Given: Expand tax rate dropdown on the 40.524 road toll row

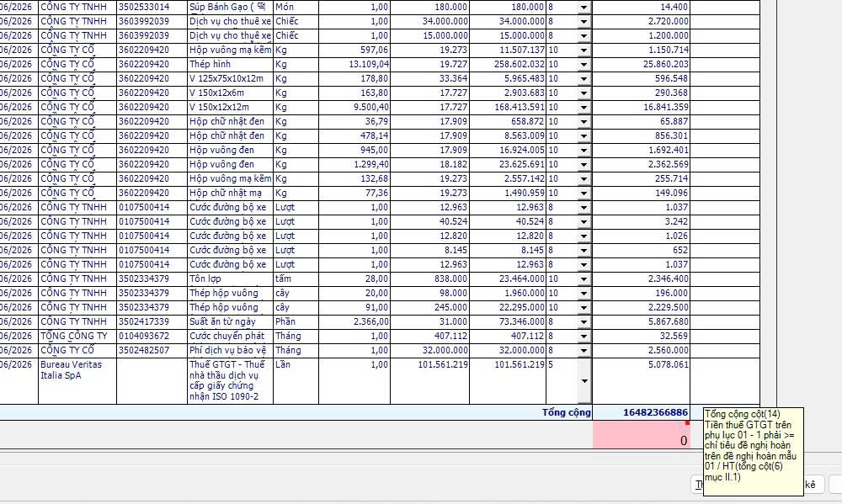Looking at the screenshot, I should [x=584, y=221].
